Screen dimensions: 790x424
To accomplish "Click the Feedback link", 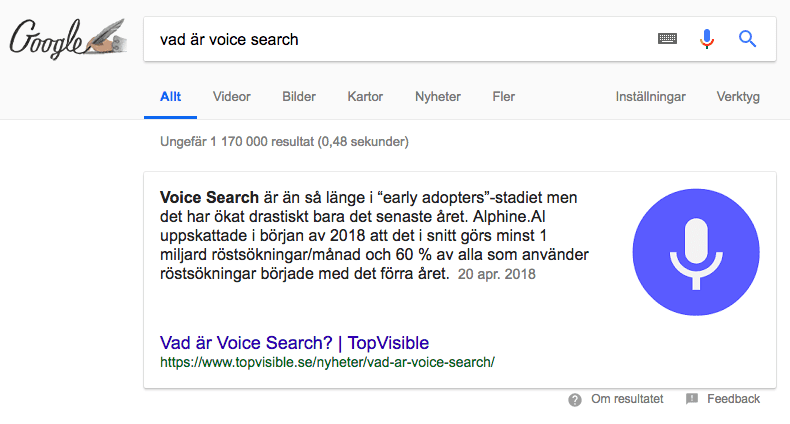I will [733, 399].
